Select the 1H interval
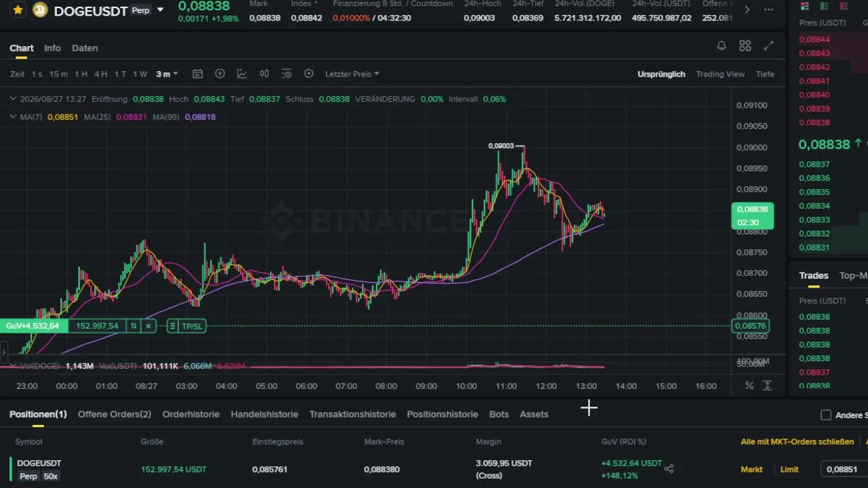The image size is (868, 488). point(81,74)
